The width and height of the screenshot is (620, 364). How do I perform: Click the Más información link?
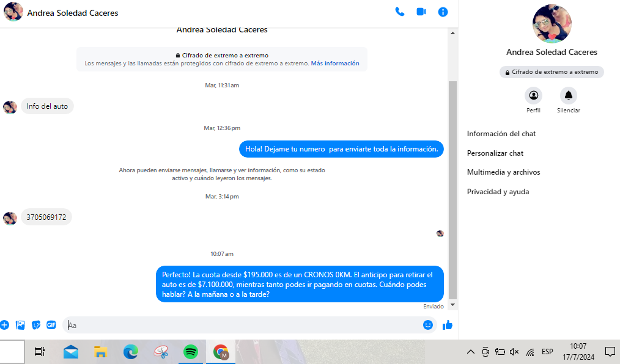pos(335,64)
